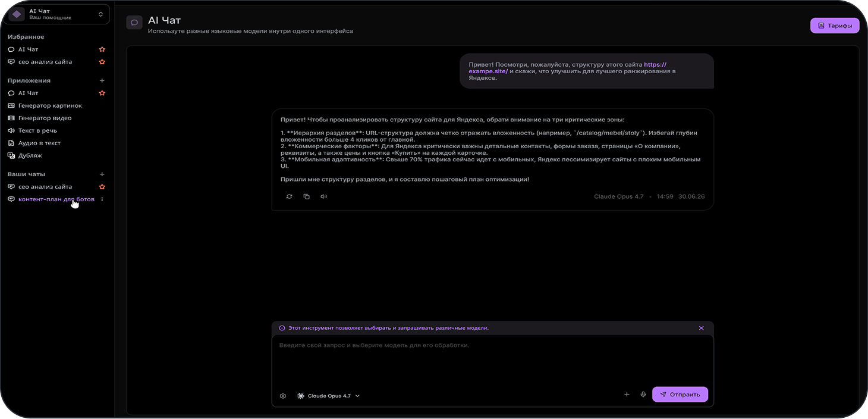Open the Claude Opus 4.7 model dropdown
Image resolution: width=868 pixels, height=419 pixels.
point(329,396)
